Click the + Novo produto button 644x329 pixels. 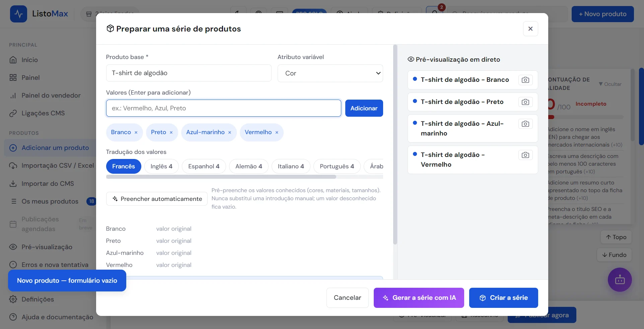(x=603, y=14)
